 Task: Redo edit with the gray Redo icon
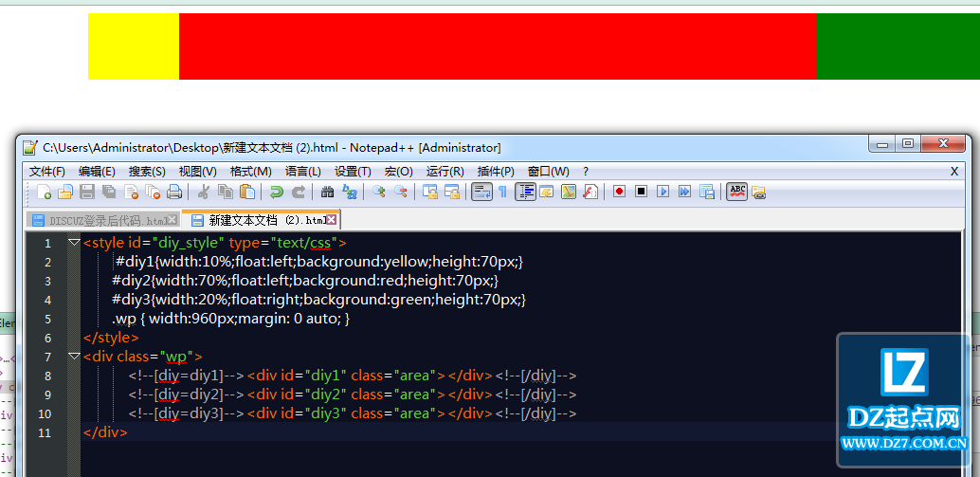click(x=299, y=192)
